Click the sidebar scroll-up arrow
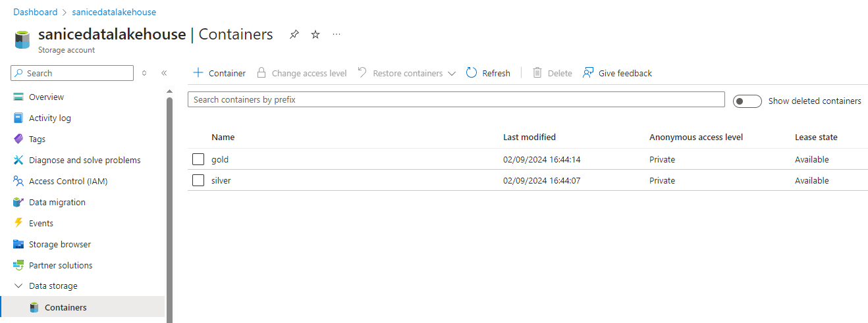The height and width of the screenshot is (323, 868). pyautogui.click(x=169, y=91)
